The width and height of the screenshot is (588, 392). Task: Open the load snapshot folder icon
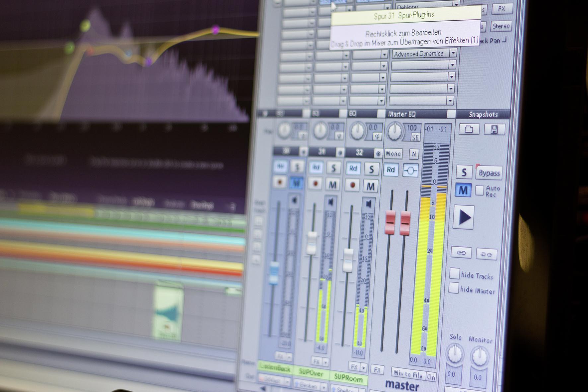coord(469,129)
